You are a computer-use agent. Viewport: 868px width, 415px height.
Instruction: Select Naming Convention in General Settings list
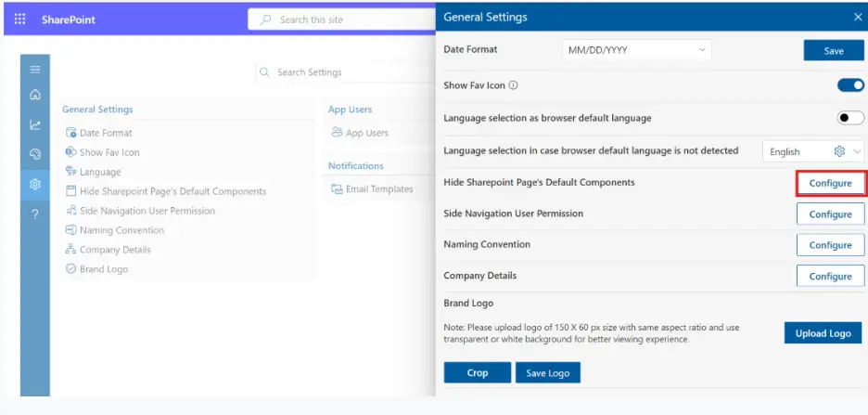pos(121,230)
